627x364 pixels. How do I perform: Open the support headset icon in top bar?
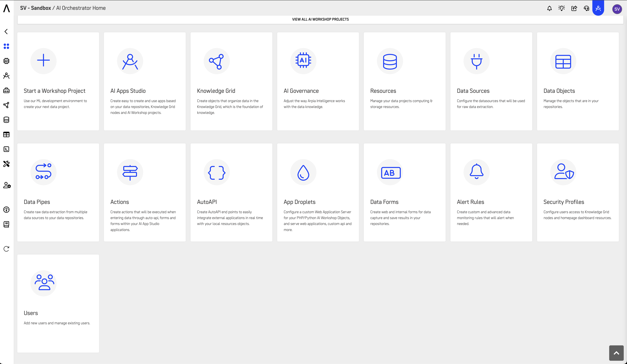point(586,8)
